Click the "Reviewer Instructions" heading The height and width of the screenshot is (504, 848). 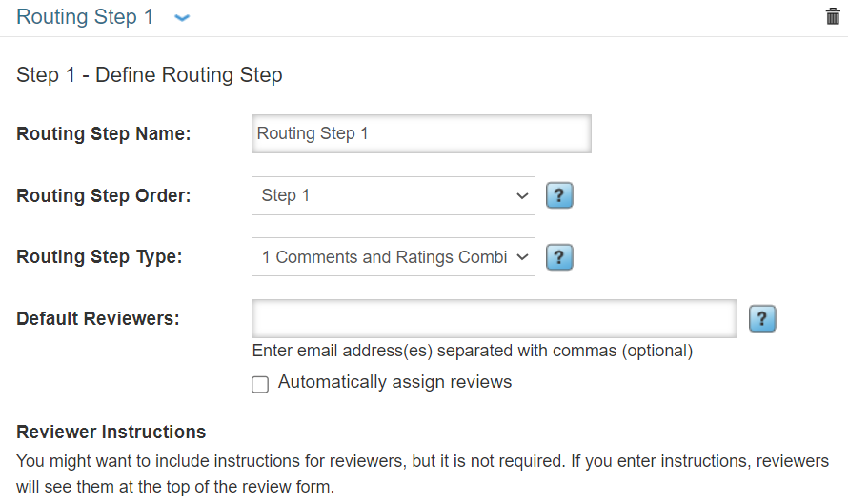(111, 433)
